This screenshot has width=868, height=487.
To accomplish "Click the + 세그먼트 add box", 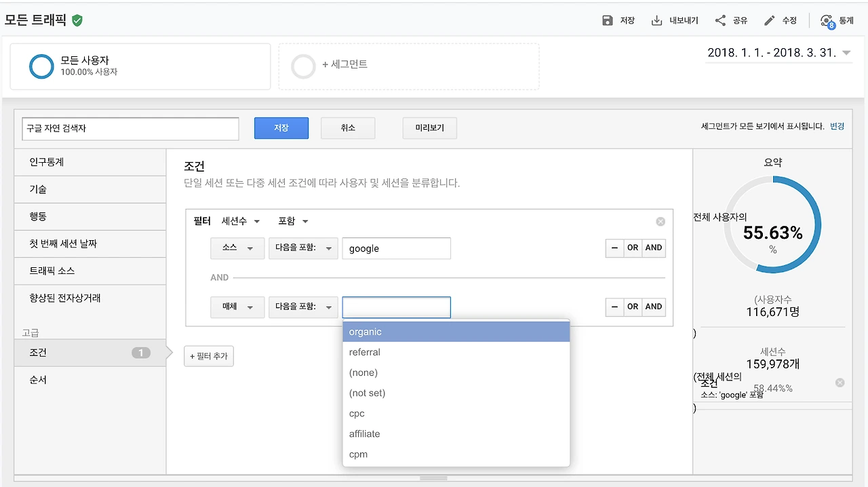I will pyautogui.click(x=409, y=66).
